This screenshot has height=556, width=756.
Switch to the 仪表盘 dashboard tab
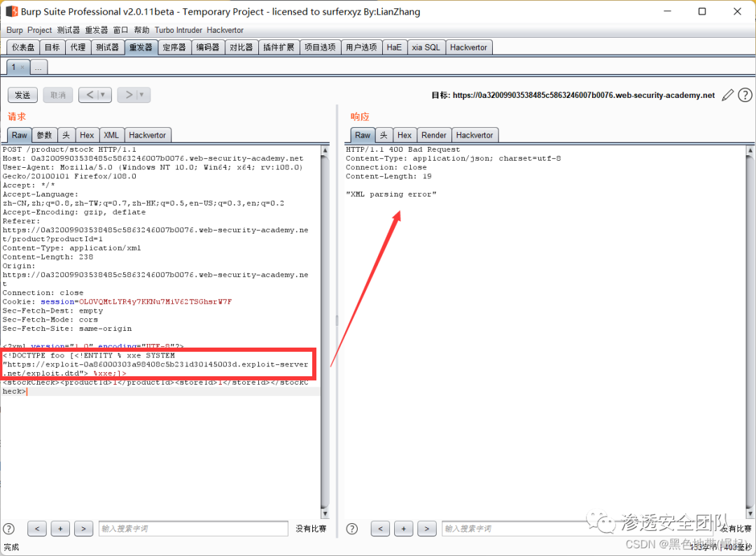[23, 48]
